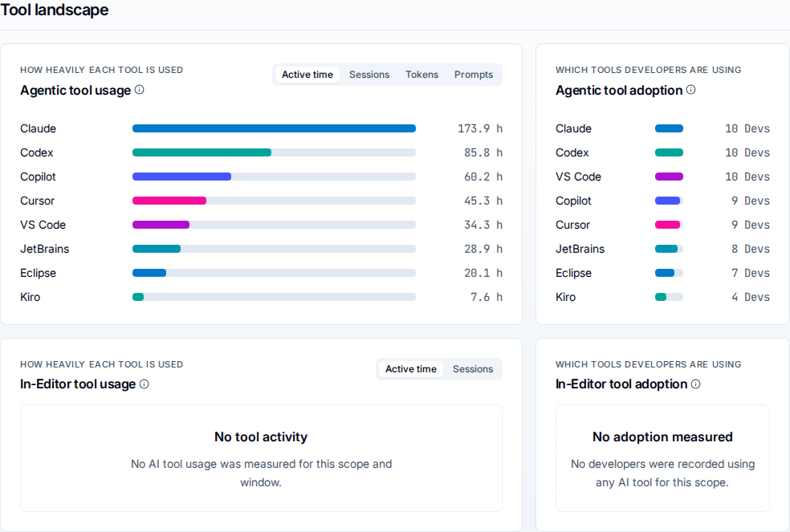Click the Copilot usage bar
Screen dimensions: 790x532
[x=182, y=177]
